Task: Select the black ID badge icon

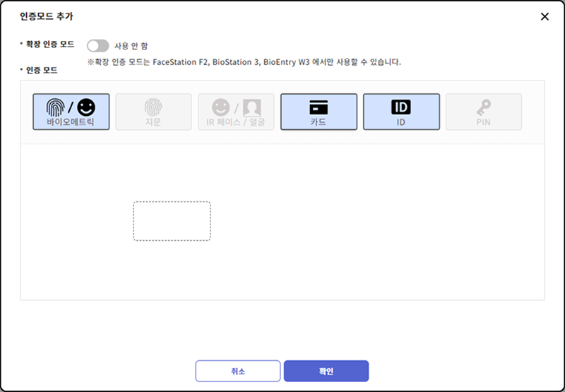Action: pos(401,107)
